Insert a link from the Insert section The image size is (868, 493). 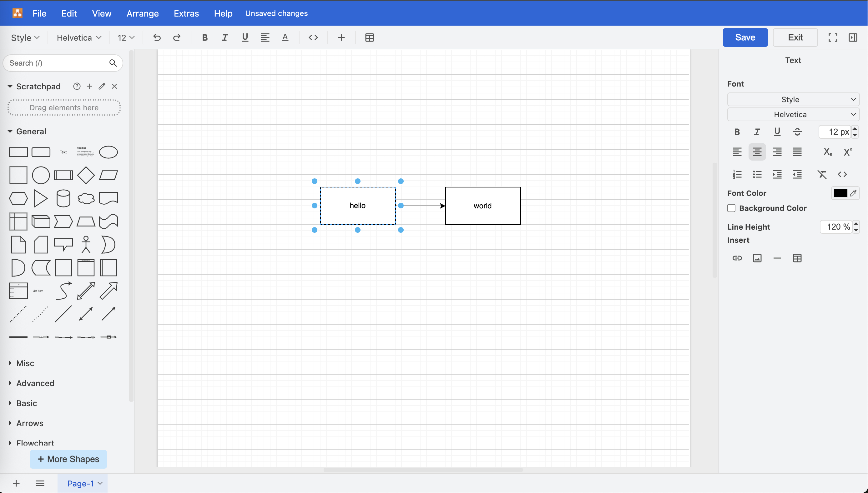pyautogui.click(x=737, y=258)
